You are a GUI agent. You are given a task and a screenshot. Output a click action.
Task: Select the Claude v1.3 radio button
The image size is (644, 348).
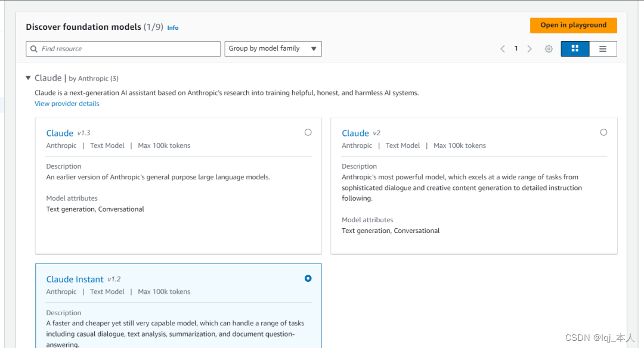point(308,132)
